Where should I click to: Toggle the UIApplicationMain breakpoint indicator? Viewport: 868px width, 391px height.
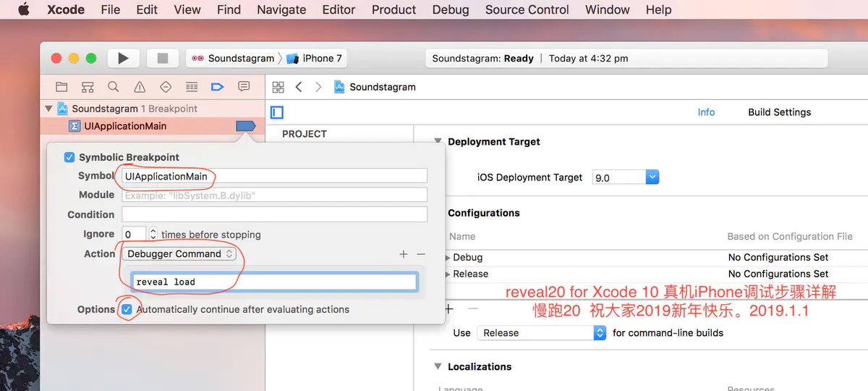246,126
